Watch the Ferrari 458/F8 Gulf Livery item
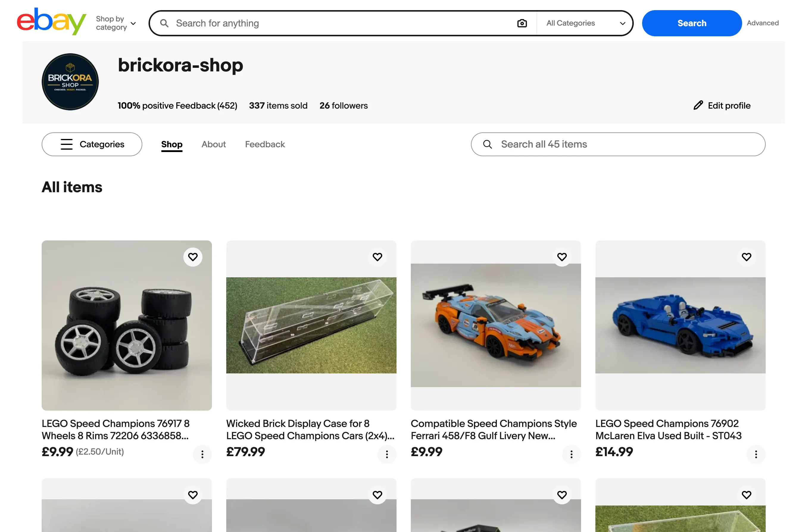This screenshot has height=532, width=799. tap(562, 257)
